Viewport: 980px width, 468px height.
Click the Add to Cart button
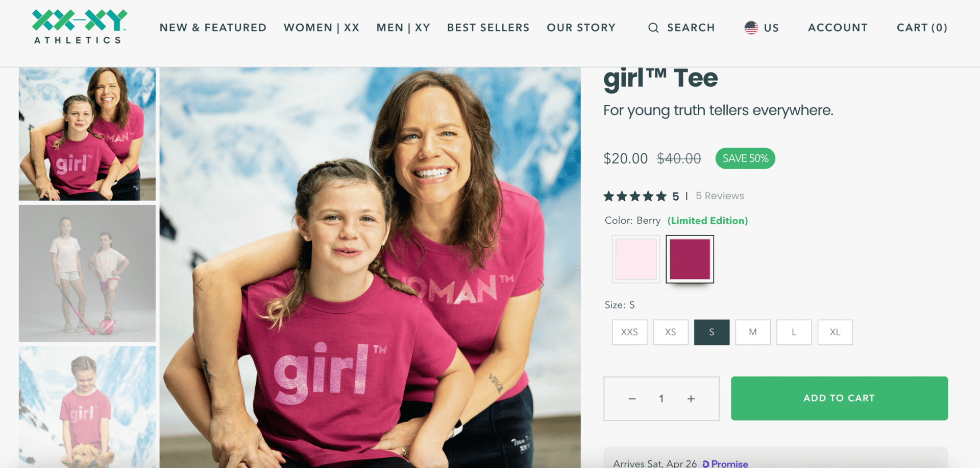pos(839,399)
